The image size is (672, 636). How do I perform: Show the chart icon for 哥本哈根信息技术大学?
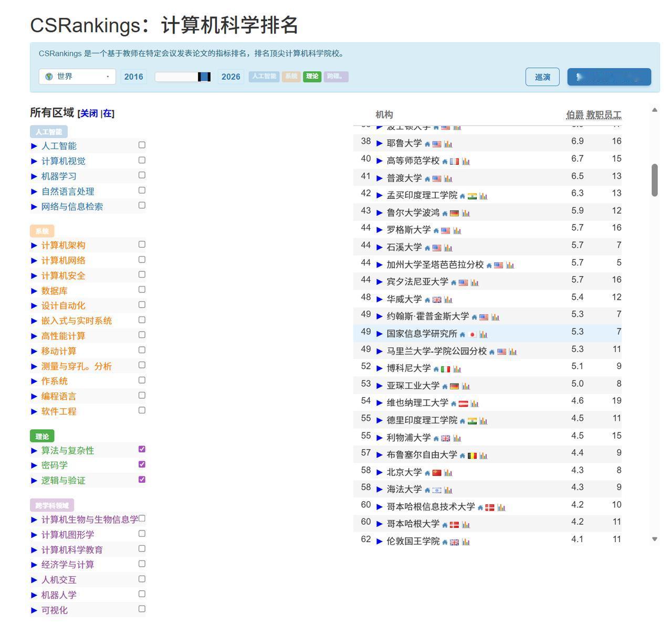click(501, 507)
